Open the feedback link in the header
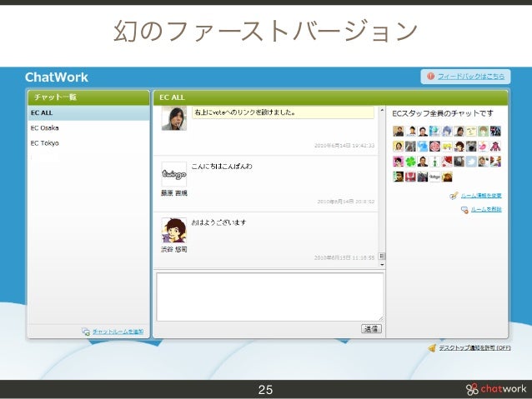 tap(470, 77)
